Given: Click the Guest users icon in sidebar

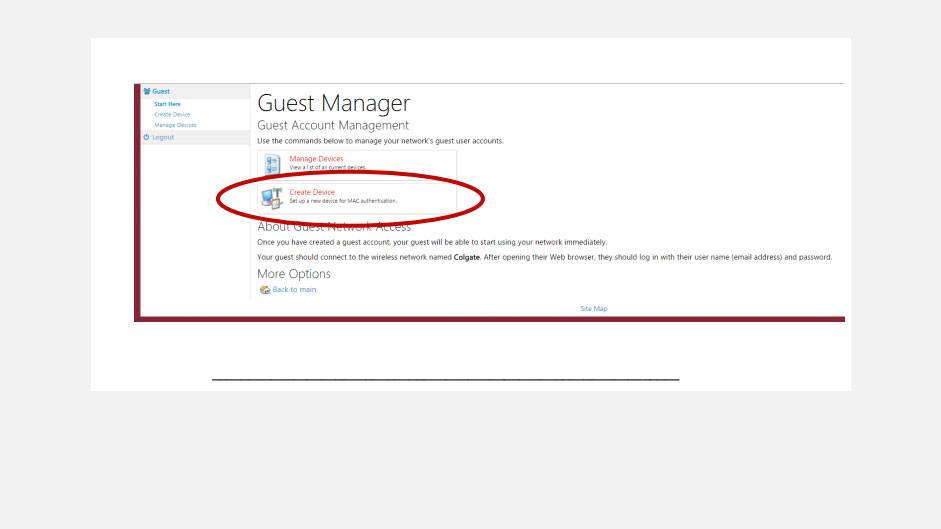Looking at the screenshot, I should [x=148, y=92].
